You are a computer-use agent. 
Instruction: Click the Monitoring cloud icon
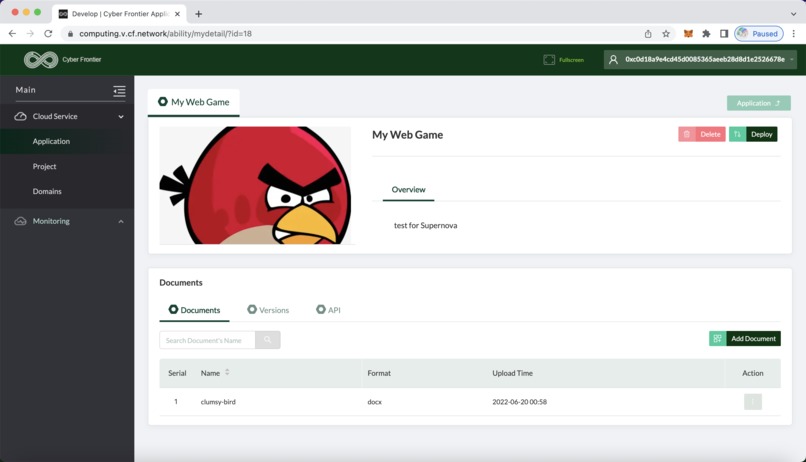(x=21, y=221)
